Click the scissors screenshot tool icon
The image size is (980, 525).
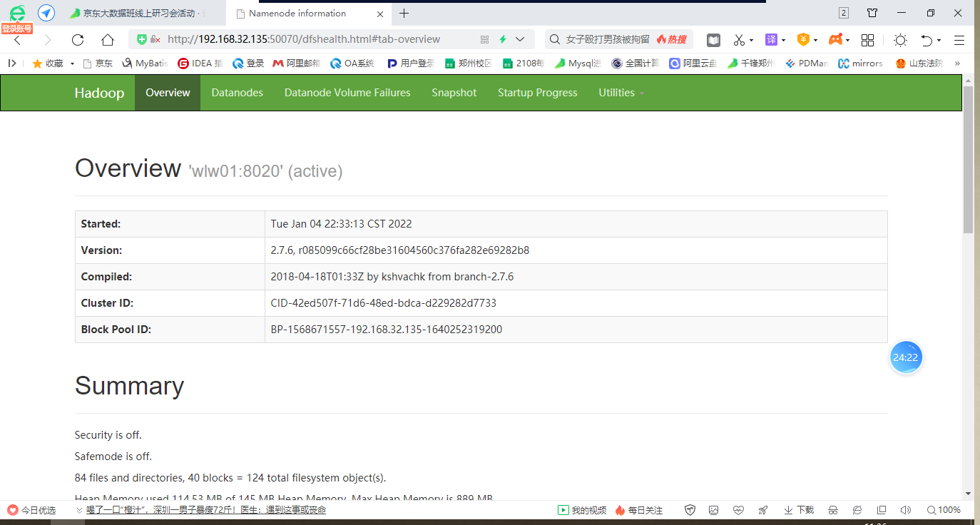(739, 40)
